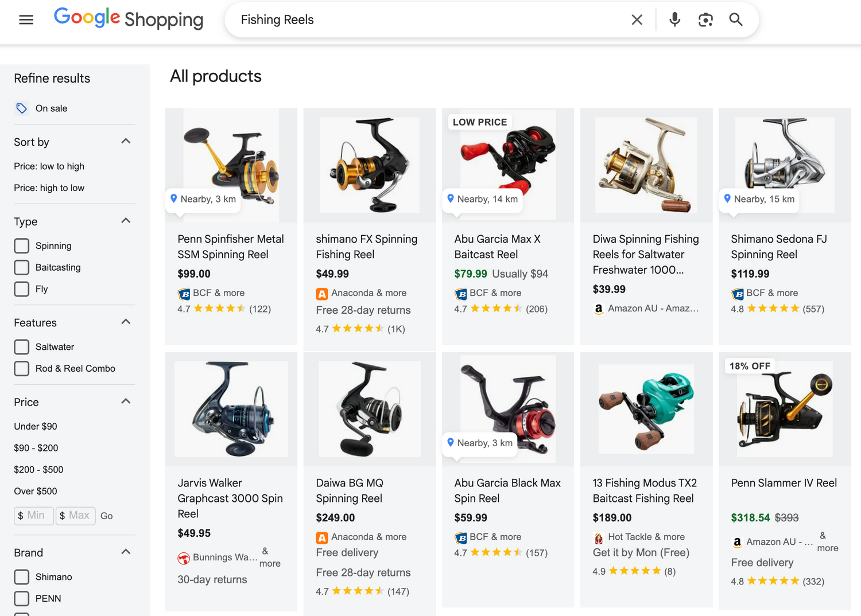Enable the Saltwater feature filter

[22, 347]
